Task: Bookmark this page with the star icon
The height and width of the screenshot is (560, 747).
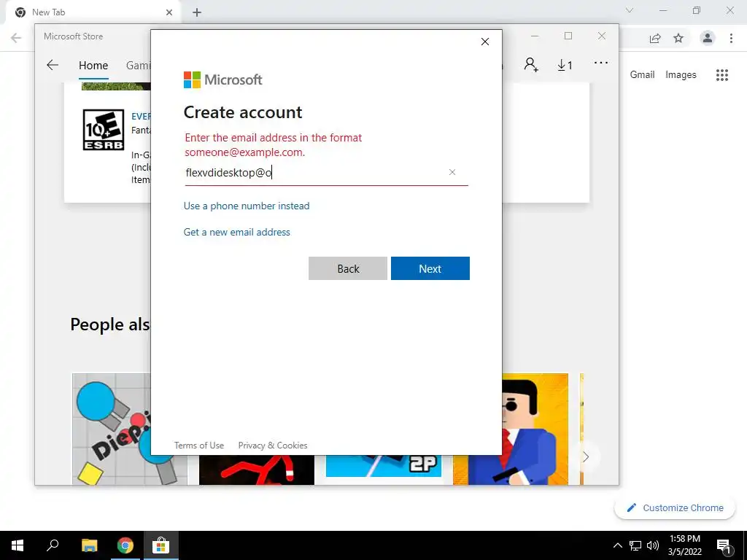Action: tap(678, 38)
